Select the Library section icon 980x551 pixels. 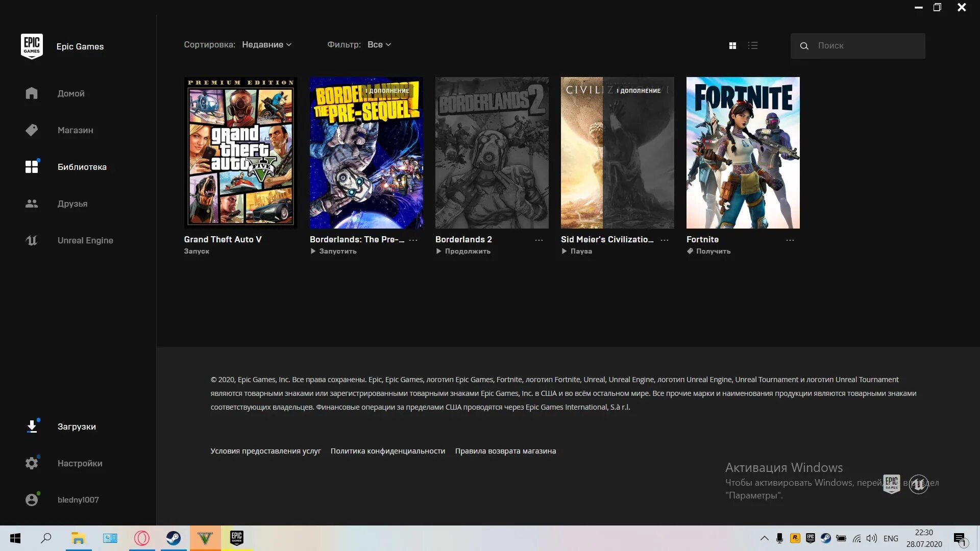click(x=32, y=167)
